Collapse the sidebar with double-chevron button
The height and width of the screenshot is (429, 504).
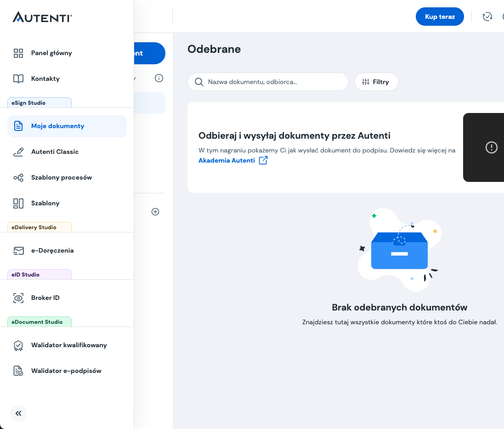point(18,413)
